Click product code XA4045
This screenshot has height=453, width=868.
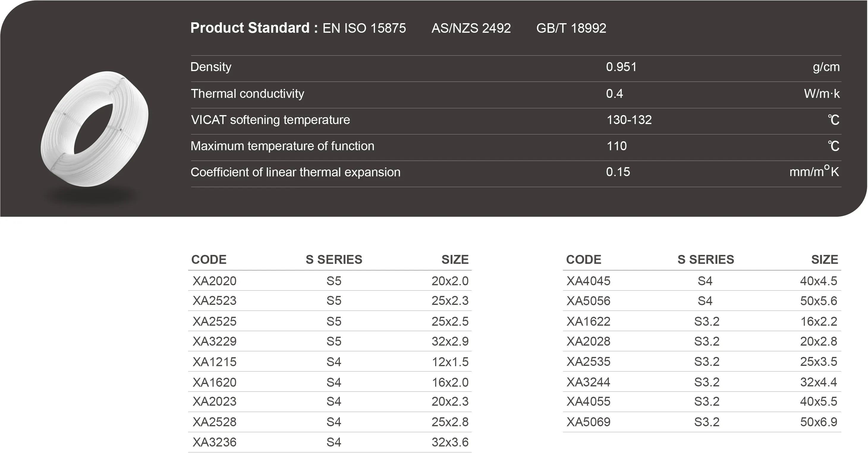tap(588, 281)
